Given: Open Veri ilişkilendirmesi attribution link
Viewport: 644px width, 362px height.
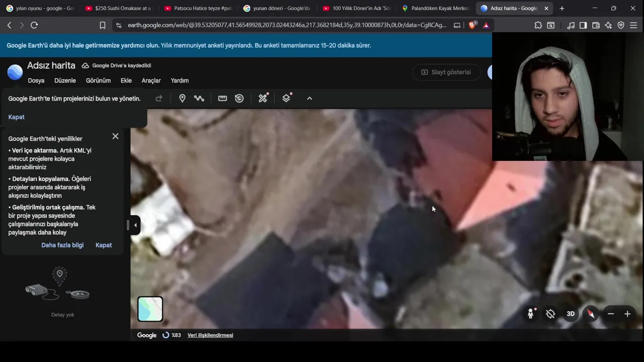Looking at the screenshot, I should point(210,335).
